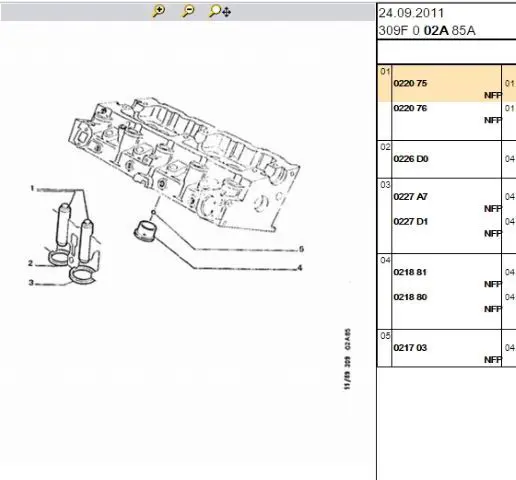Image resolution: width=516 pixels, height=480 pixels.
Task: Click catalog code 309F 0 02A 85A
Action: pyautogui.click(x=427, y=31)
